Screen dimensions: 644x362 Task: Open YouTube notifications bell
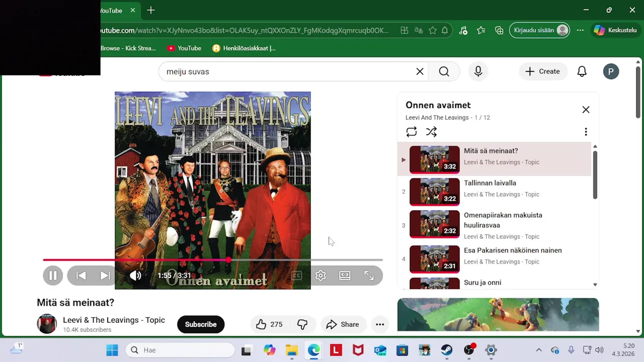click(582, 71)
